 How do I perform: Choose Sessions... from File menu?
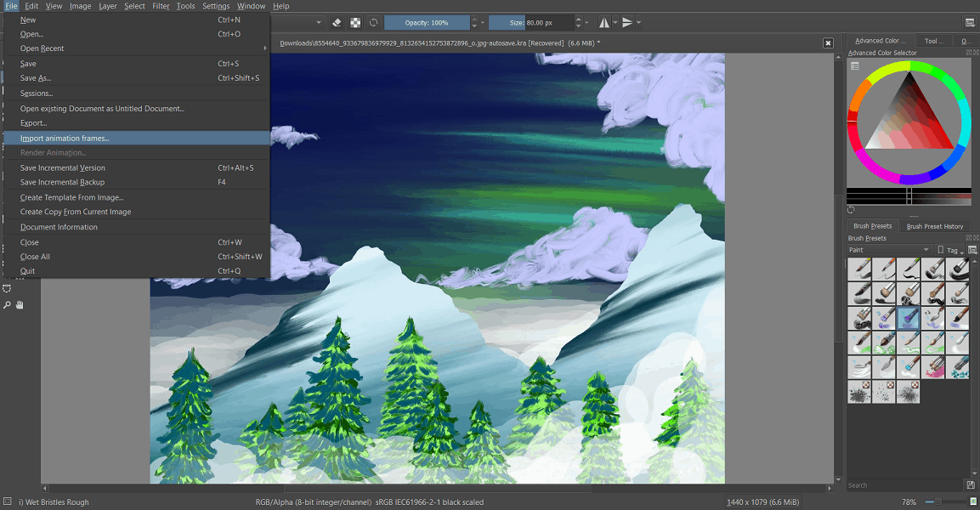(x=137, y=93)
